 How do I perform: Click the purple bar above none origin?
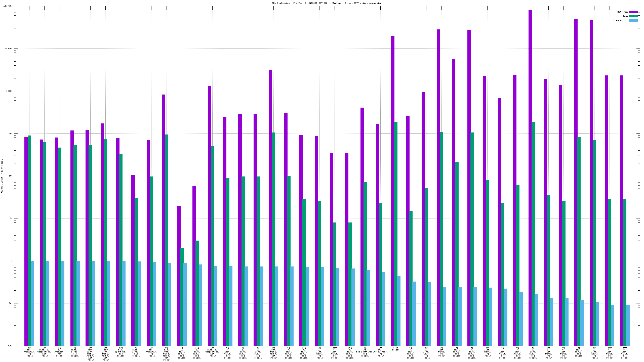[392, 176]
